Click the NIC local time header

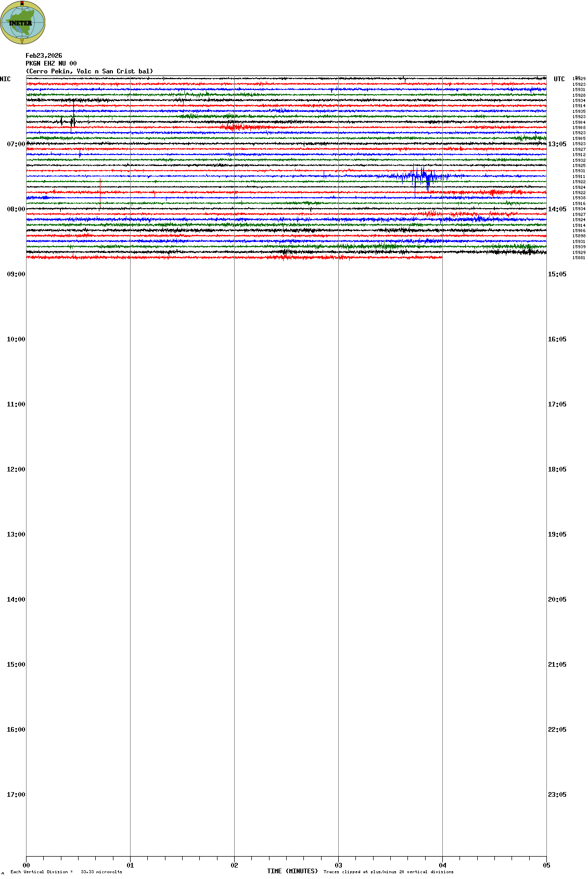click(5, 79)
